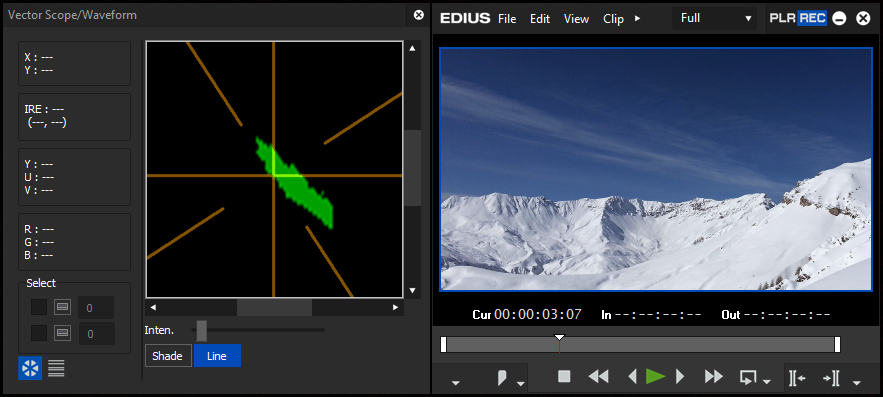The width and height of the screenshot is (883, 397).
Task: Start playback with the green Play button
Action: coord(655,376)
